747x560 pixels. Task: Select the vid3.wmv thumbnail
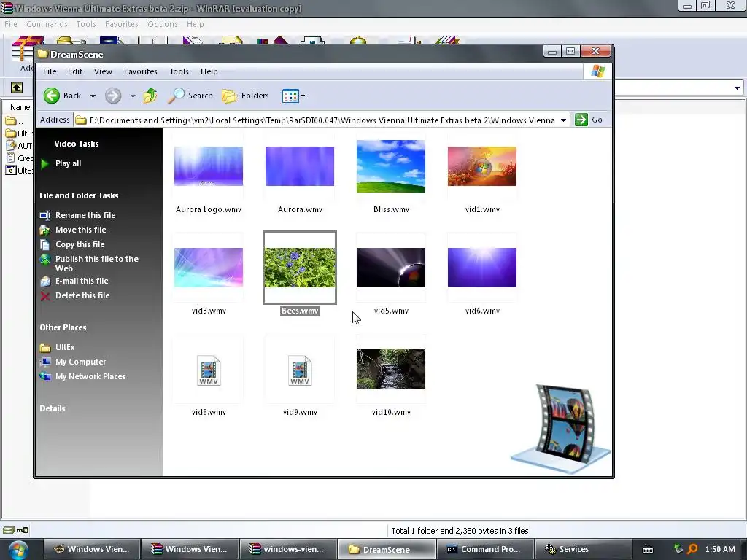(209, 268)
